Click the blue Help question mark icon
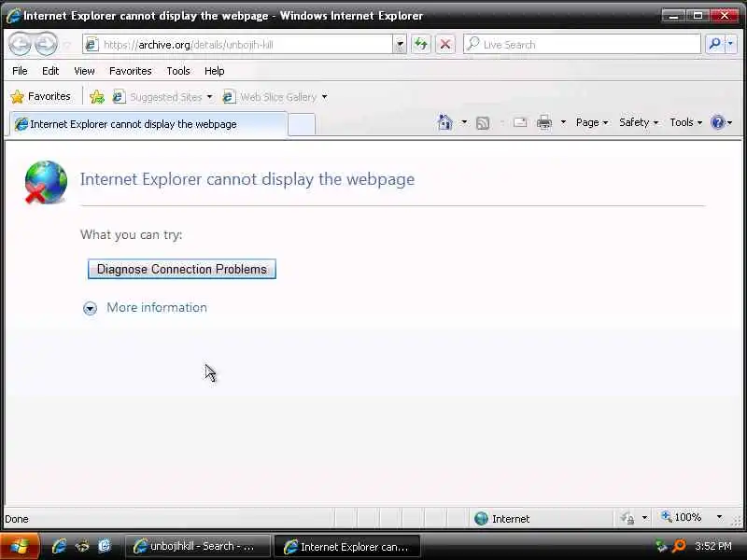 (x=717, y=122)
